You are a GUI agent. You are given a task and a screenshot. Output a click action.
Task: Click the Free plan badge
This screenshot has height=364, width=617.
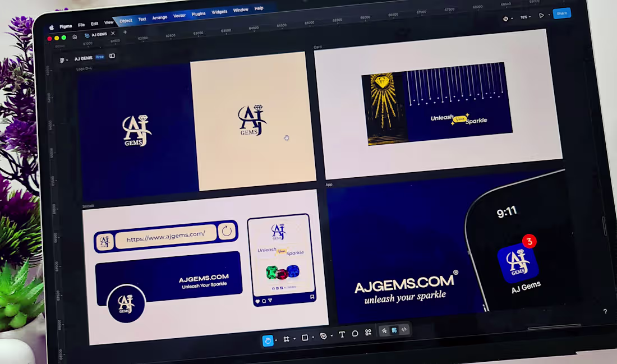pyautogui.click(x=100, y=57)
